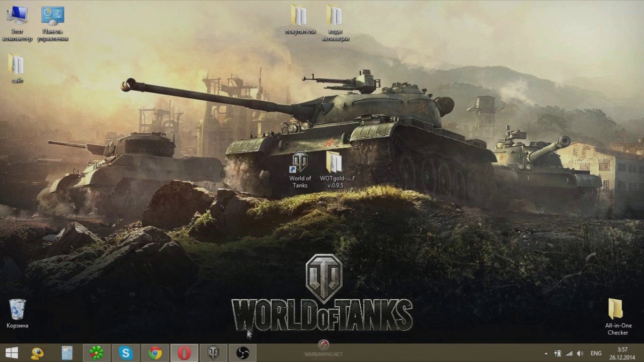Open the World of Tanks desktop shortcut
Screen dimensions: 644x362
tap(300, 170)
